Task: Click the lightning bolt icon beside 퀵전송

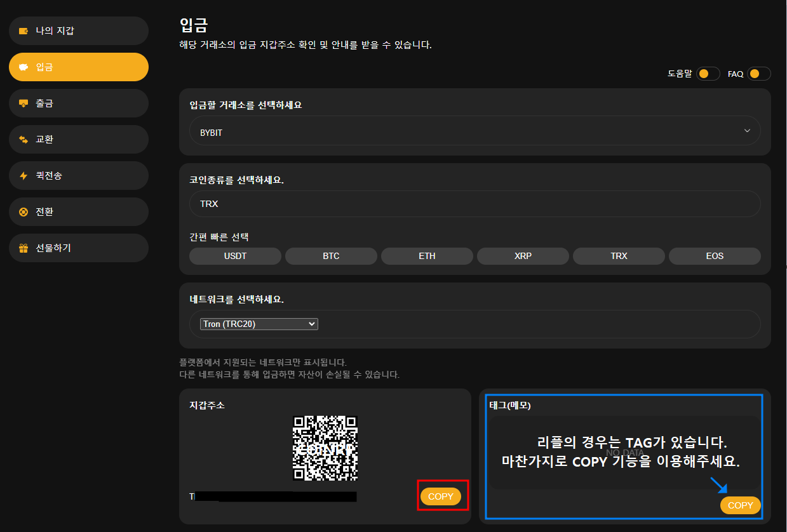Action: 24,176
